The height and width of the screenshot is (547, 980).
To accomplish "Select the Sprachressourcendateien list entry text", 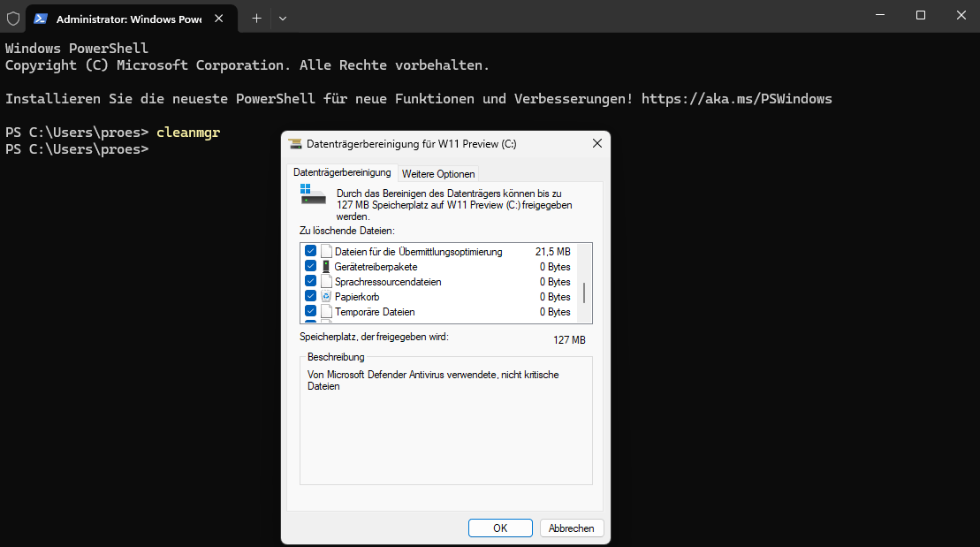I will [388, 282].
